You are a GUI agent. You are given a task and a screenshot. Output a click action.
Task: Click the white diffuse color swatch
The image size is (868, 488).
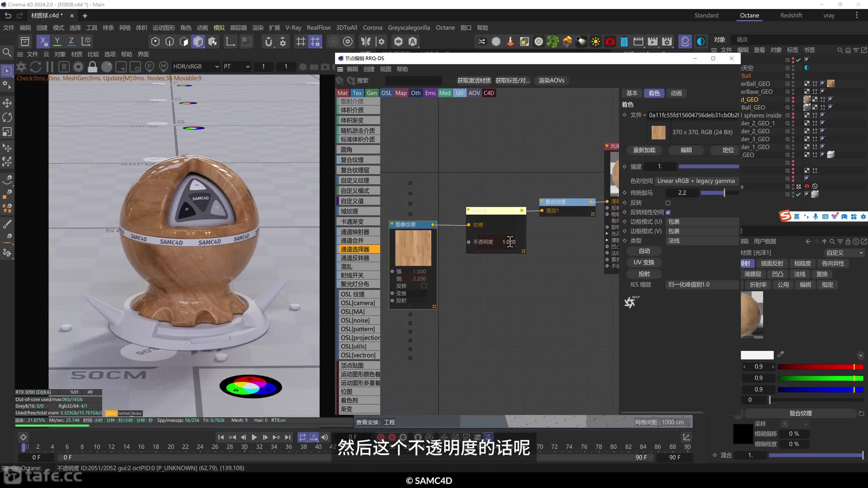(757, 355)
